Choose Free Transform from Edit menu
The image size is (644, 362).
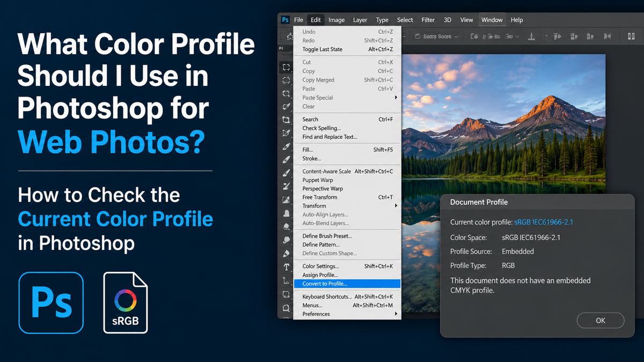(x=347, y=197)
